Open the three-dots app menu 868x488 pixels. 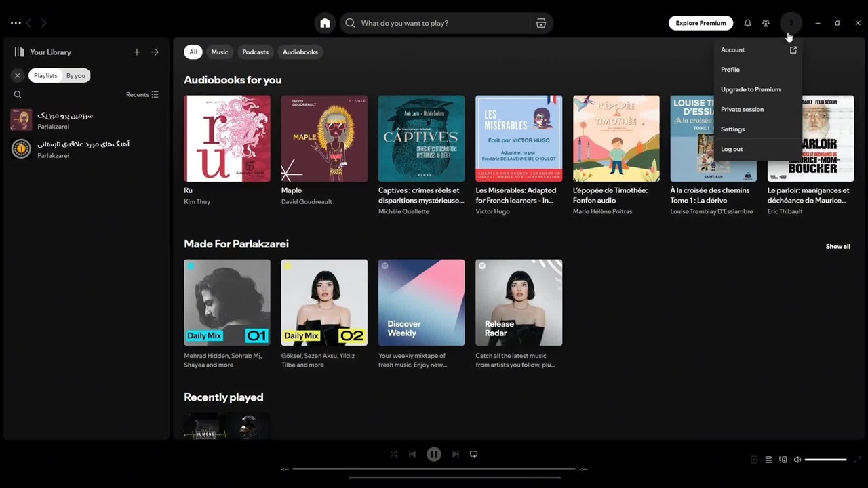tap(16, 23)
